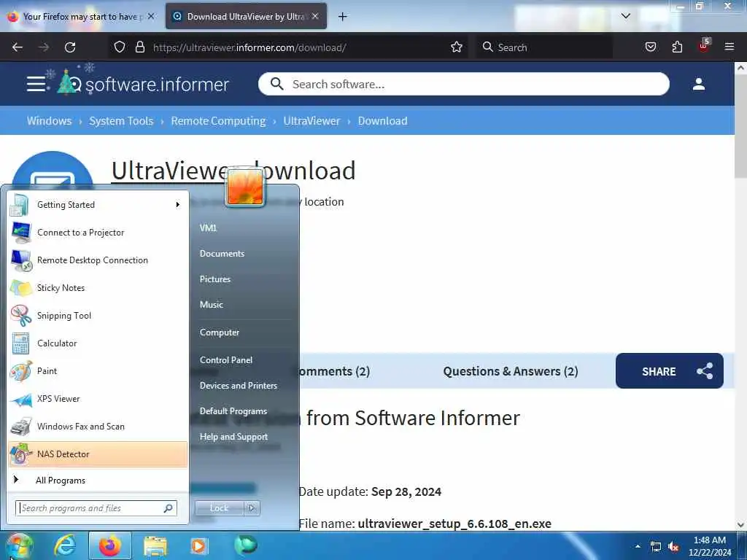
Task: Click the Search software field
Action: [x=463, y=84]
